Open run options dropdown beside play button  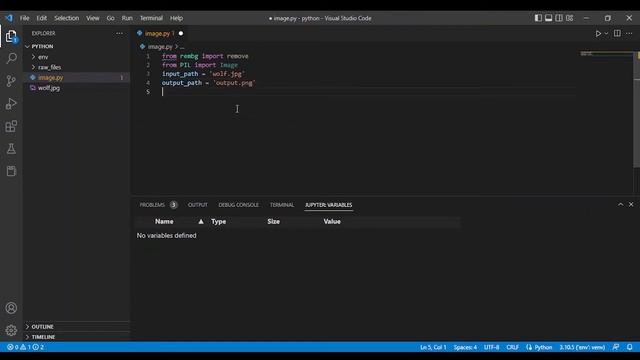[x=606, y=33]
